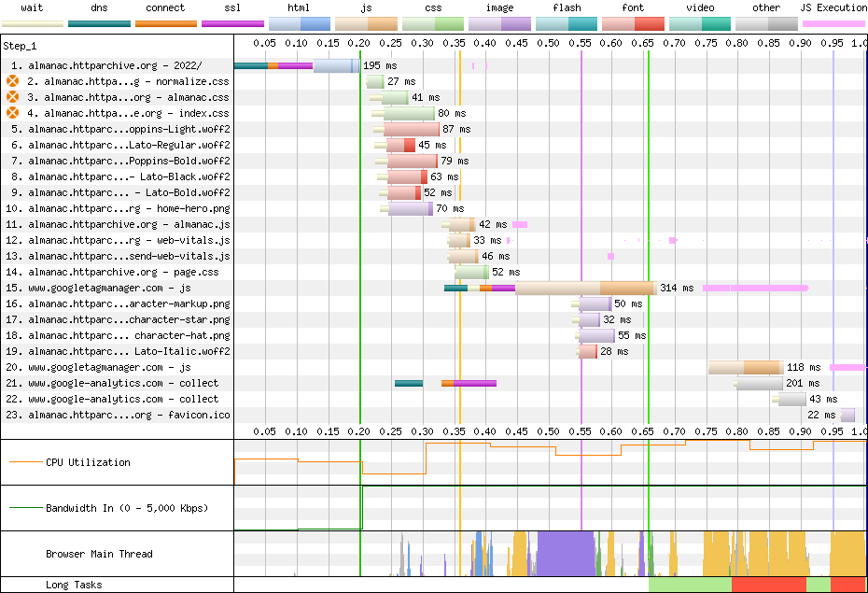Open request 15 googletagmanager.com js label
Viewport: 868px width, 593px height.
click(x=98, y=288)
